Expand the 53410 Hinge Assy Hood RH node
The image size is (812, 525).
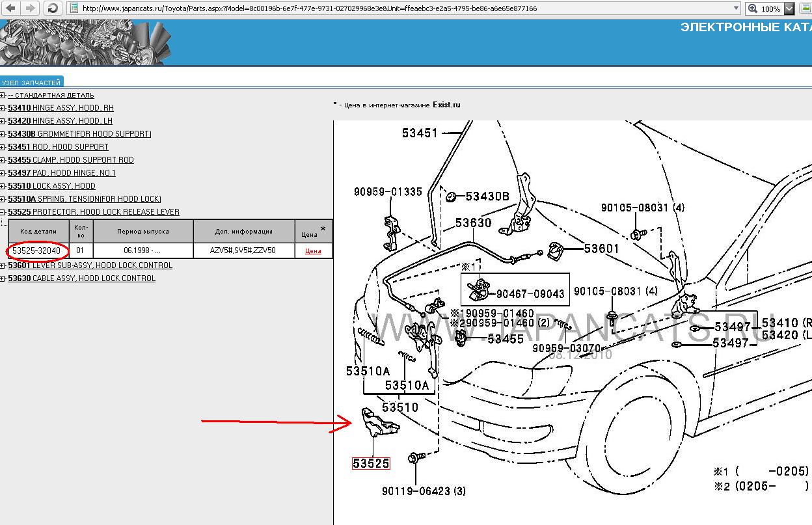tap(3, 108)
